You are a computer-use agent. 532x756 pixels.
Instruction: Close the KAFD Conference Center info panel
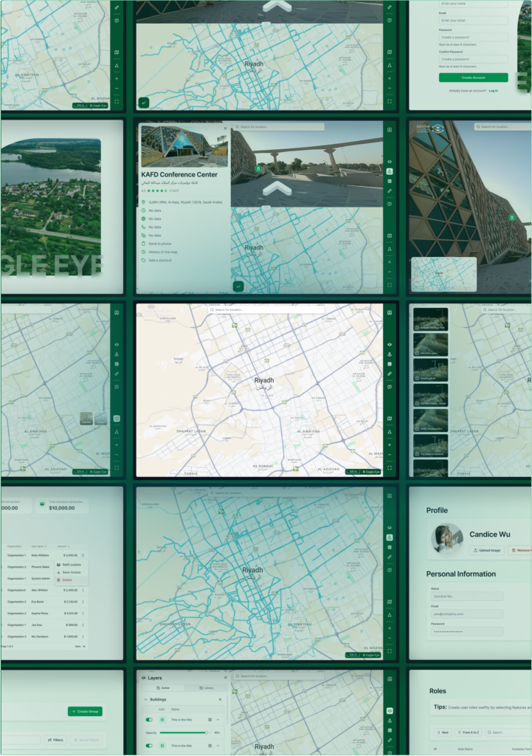click(225, 128)
